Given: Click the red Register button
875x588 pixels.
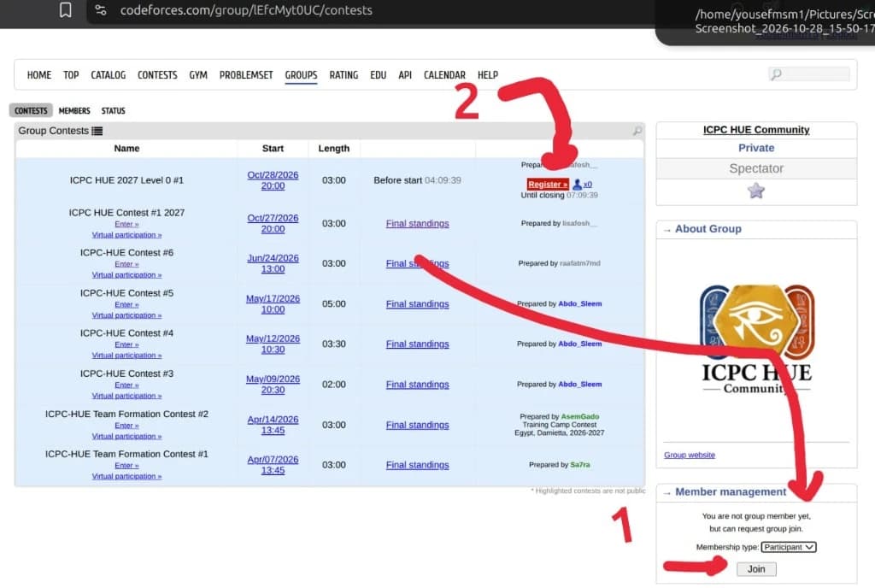Looking at the screenshot, I should (548, 184).
